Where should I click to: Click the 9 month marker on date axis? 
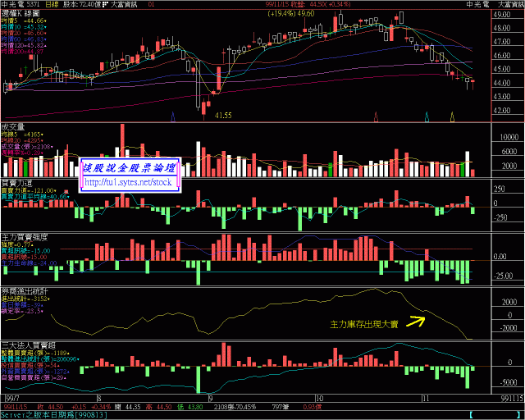pos(210,399)
